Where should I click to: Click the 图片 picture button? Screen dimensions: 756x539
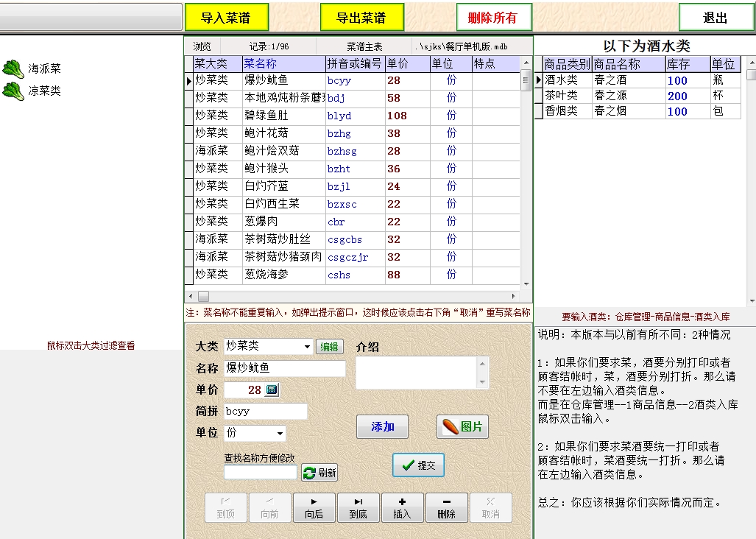[462, 427]
